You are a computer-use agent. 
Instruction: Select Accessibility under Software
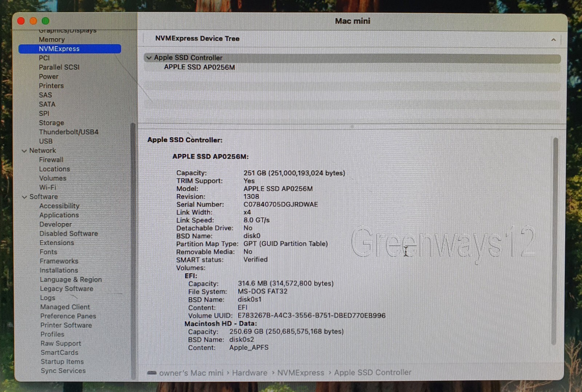click(59, 206)
